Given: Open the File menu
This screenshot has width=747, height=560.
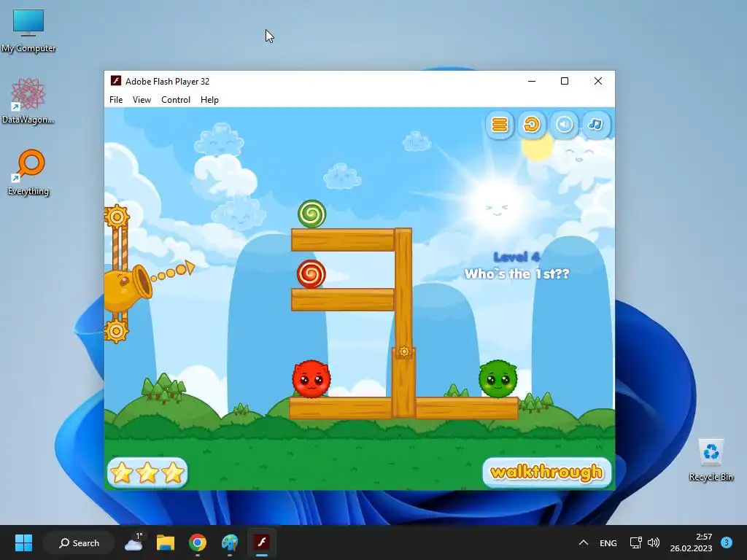Looking at the screenshot, I should [x=116, y=99].
